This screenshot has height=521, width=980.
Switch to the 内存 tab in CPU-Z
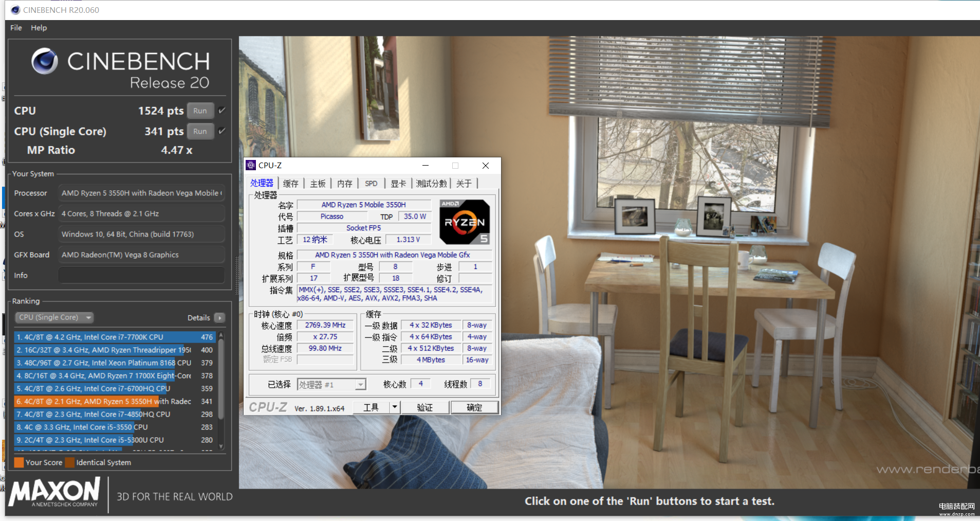(x=345, y=184)
